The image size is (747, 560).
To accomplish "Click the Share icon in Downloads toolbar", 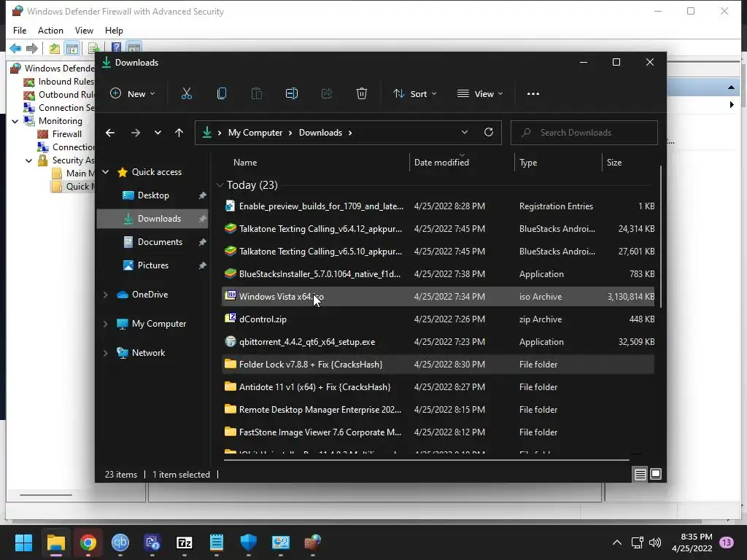I will [x=327, y=94].
